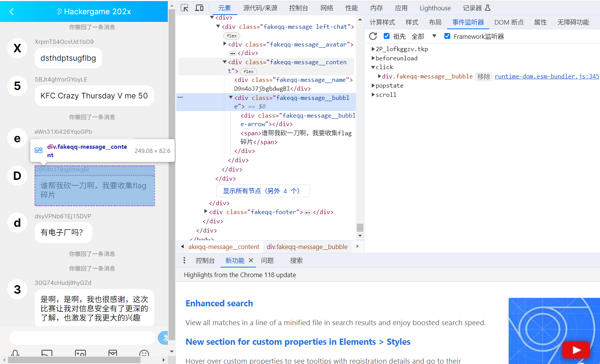Refresh the event listeners list
This screenshot has height=364, width=600.
coord(373,36)
